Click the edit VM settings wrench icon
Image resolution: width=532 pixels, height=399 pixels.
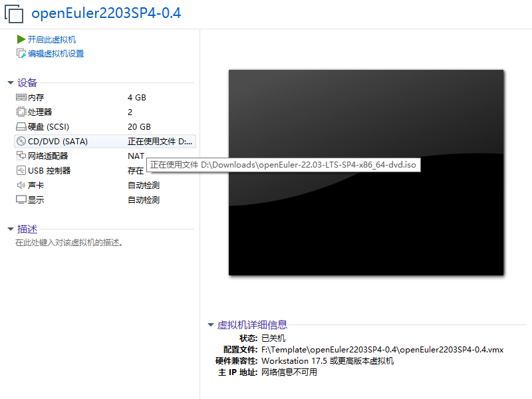click(x=21, y=54)
